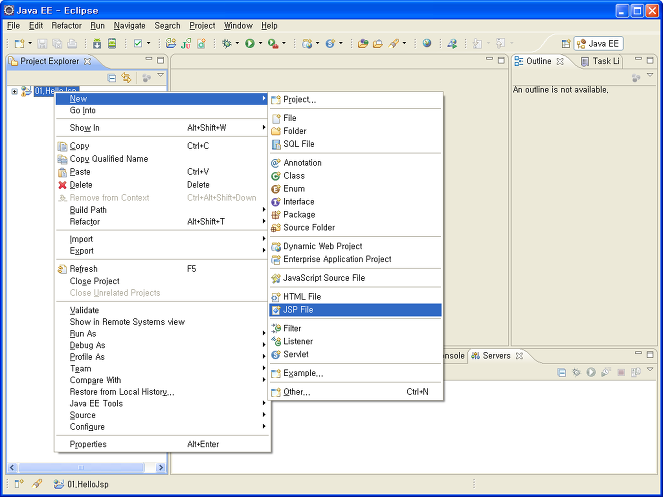Click the New wizard toolbar icon
Image resolution: width=663 pixels, height=497 pixels.
pos(19,43)
